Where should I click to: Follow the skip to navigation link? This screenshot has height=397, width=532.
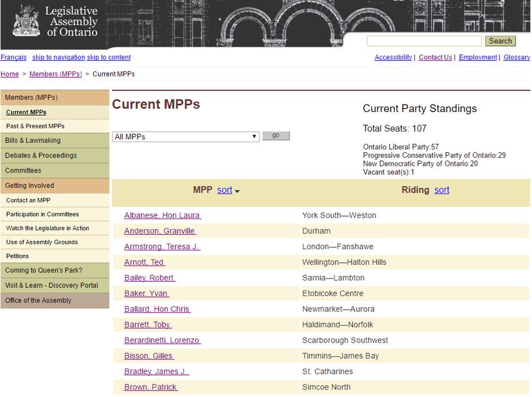59,58
